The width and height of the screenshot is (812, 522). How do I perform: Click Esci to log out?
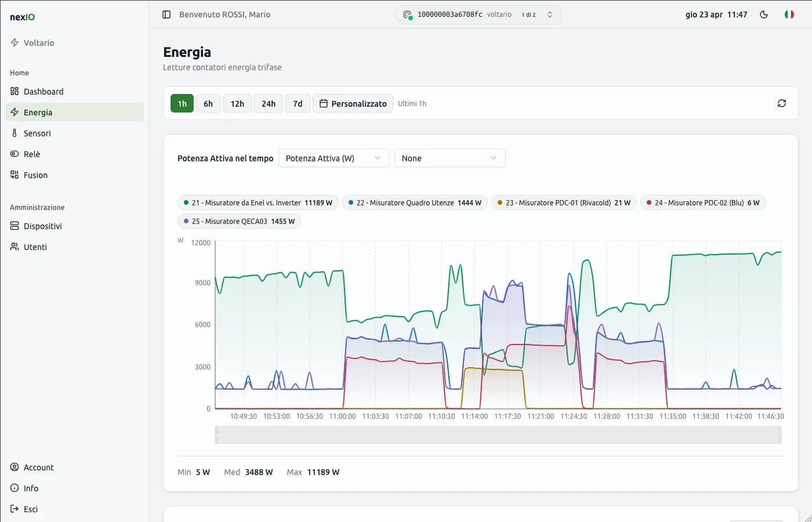pyautogui.click(x=30, y=509)
